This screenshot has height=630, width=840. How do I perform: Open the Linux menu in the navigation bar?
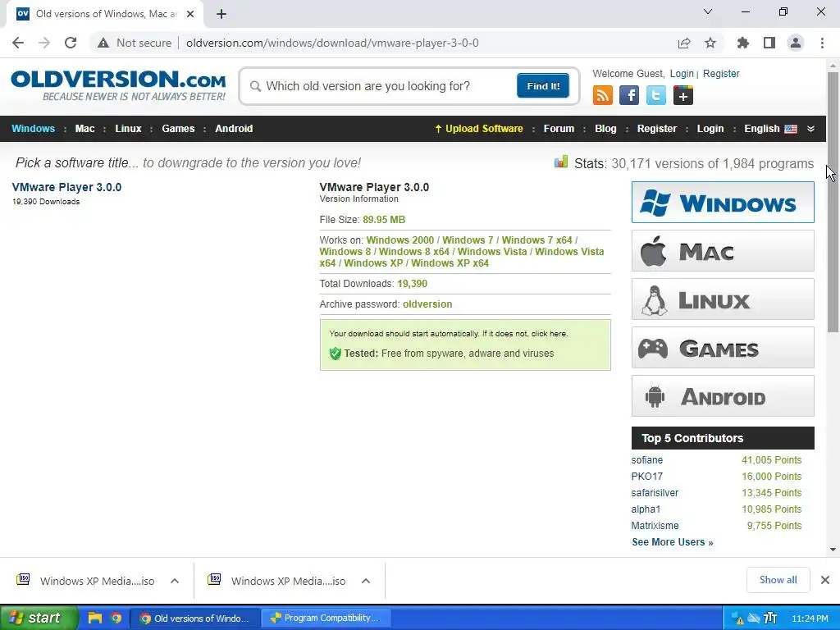coord(128,129)
